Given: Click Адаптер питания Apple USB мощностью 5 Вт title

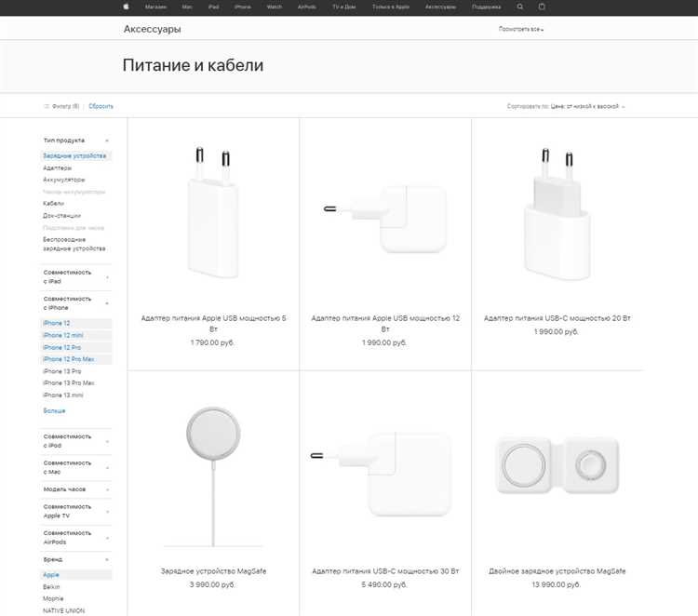Looking at the screenshot, I should [x=213, y=324].
